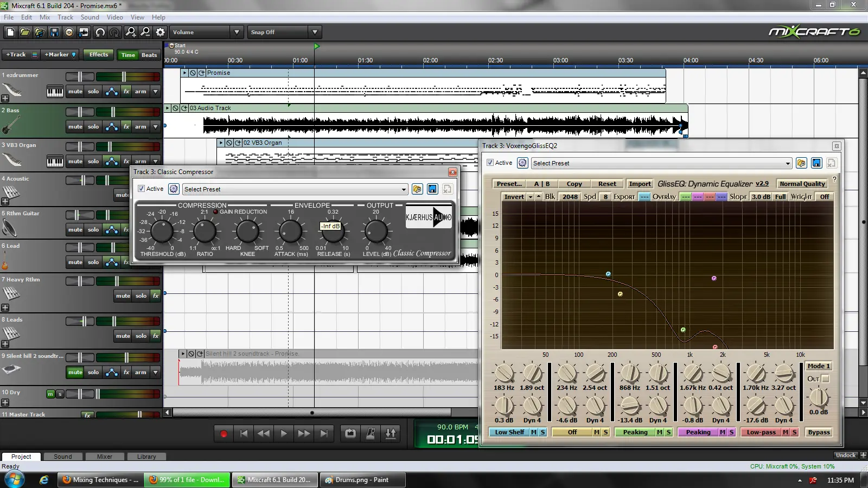Open piano keyboard icon on VB3 Organ track
Viewport: 868px width, 488px height.
(55, 161)
